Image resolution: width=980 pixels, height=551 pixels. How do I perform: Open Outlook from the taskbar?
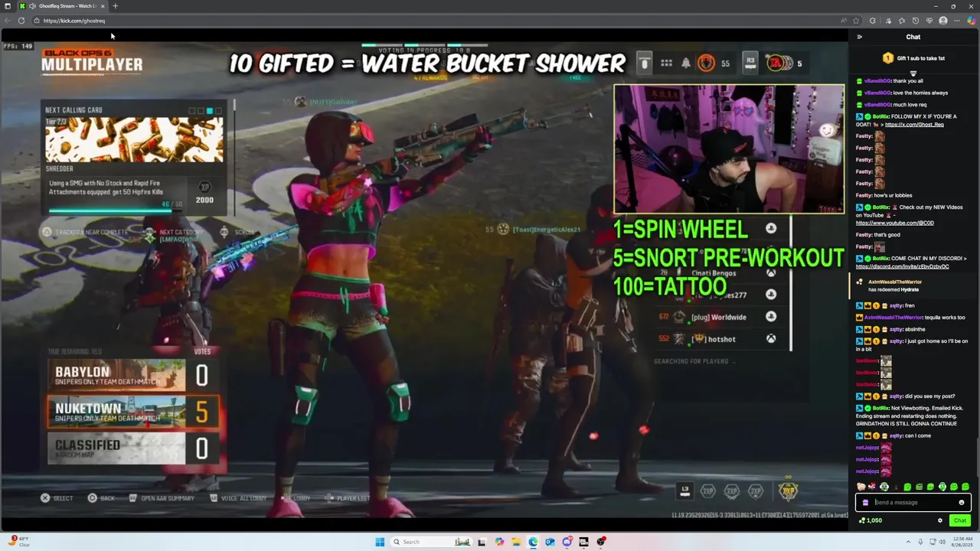[550, 542]
